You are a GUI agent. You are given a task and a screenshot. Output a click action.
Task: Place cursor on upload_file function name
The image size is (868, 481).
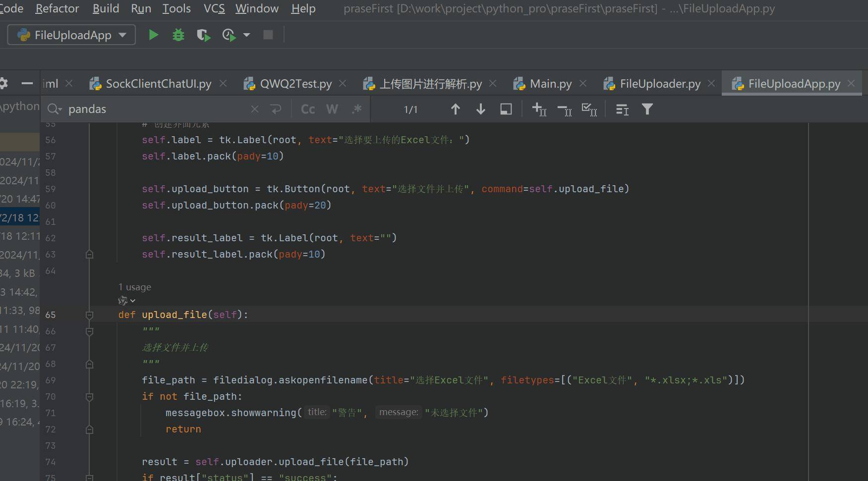click(x=174, y=315)
